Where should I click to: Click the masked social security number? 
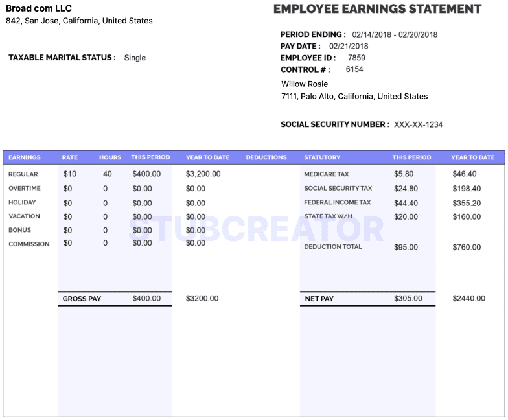[x=418, y=124]
